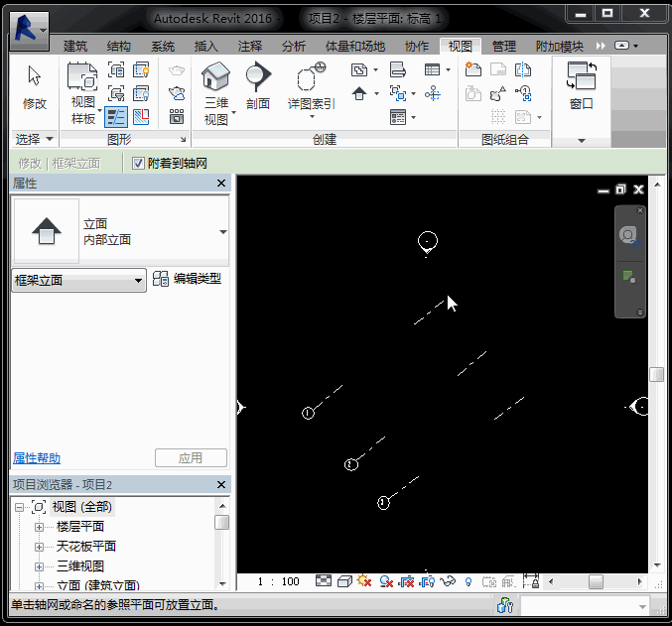Expand the 天花板平面 tree node
The height and width of the screenshot is (626, 672).
40,547
